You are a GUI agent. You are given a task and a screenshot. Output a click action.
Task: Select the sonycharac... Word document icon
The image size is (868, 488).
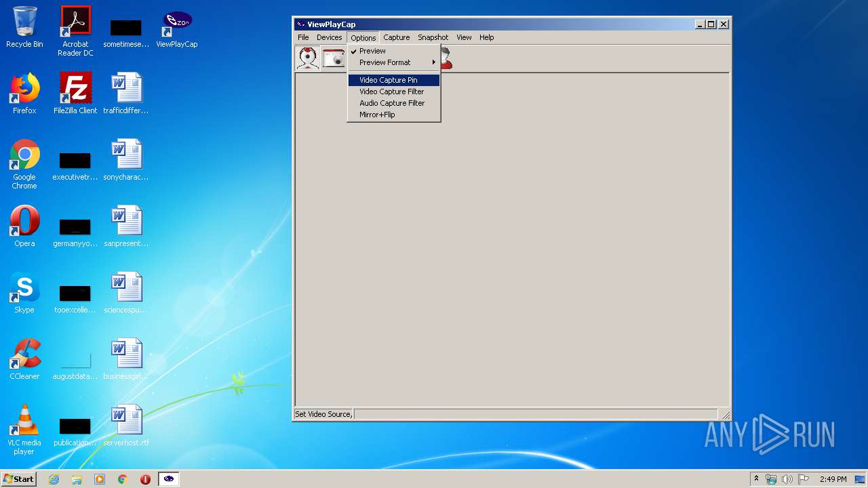point(126,160)
